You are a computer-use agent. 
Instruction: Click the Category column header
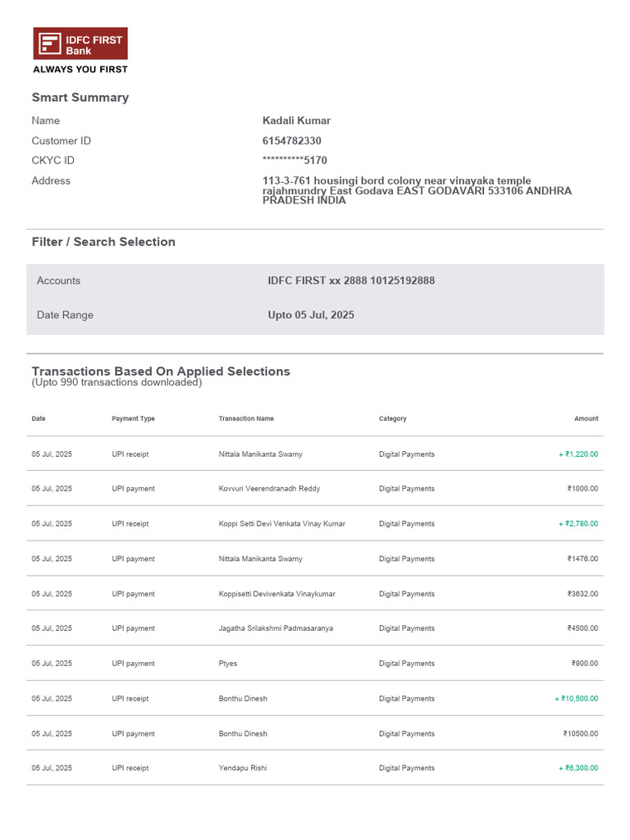[393, 418]
